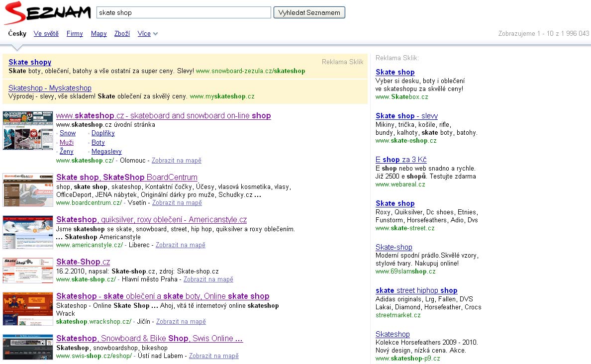Open the Mapy tab

[99, 33]
